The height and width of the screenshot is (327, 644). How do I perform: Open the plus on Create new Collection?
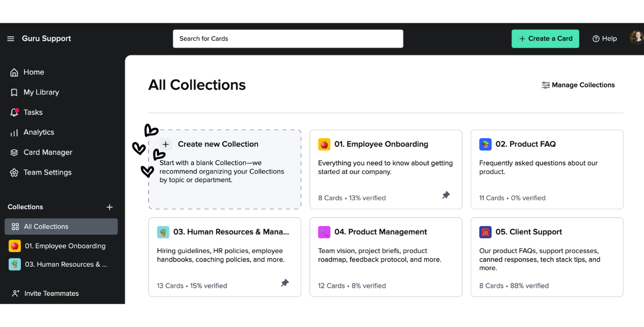[x=166, y=144]
